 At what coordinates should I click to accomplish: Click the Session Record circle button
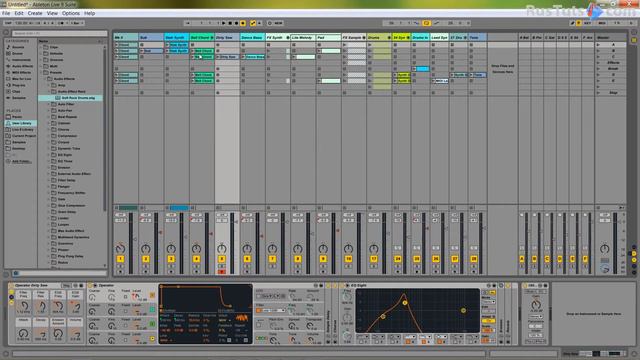click(269, 23)
